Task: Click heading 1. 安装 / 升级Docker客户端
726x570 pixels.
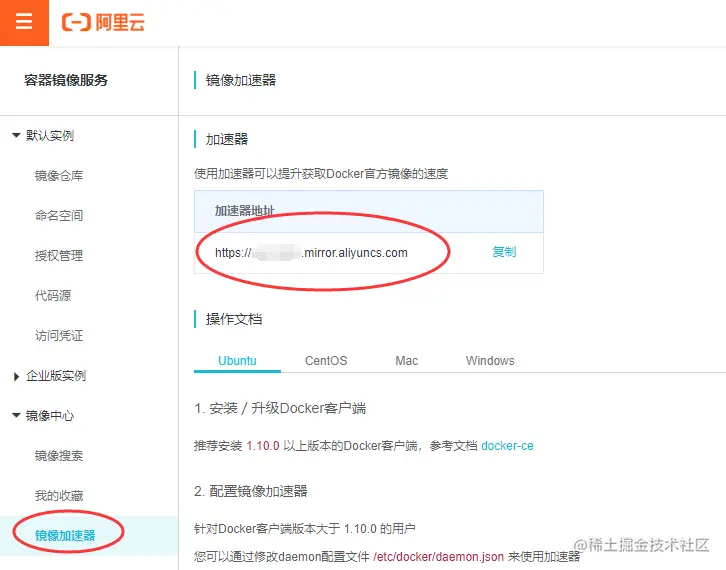Action: click(280, 408)
